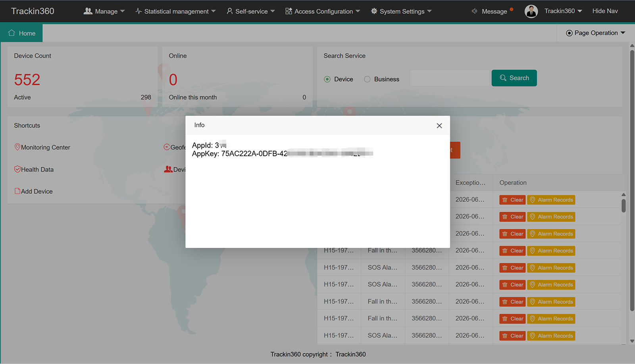Viewport: 635px width, 364px height.
Task: Click the Monitoring Center pin icon
Action: 17,147
